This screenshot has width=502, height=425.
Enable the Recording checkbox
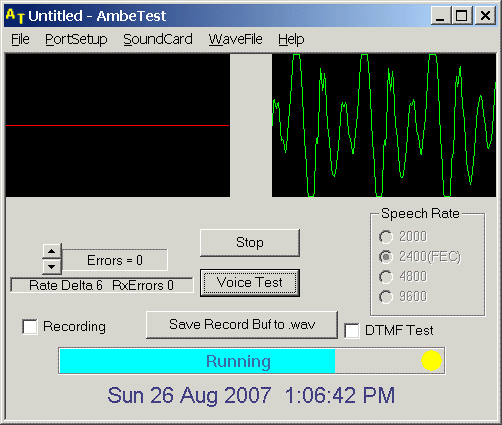[30, 326]
